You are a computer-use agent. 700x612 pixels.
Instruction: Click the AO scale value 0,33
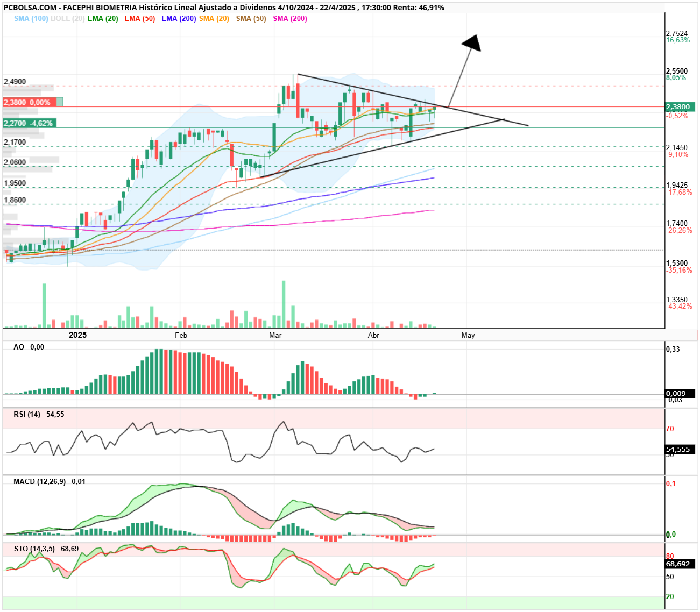(x=673, y=349)
